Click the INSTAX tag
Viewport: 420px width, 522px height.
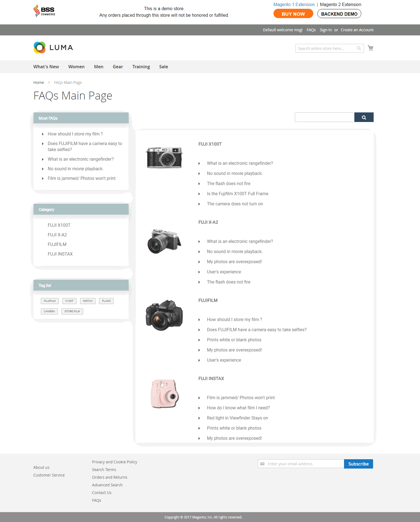click(x=88, y=301)
